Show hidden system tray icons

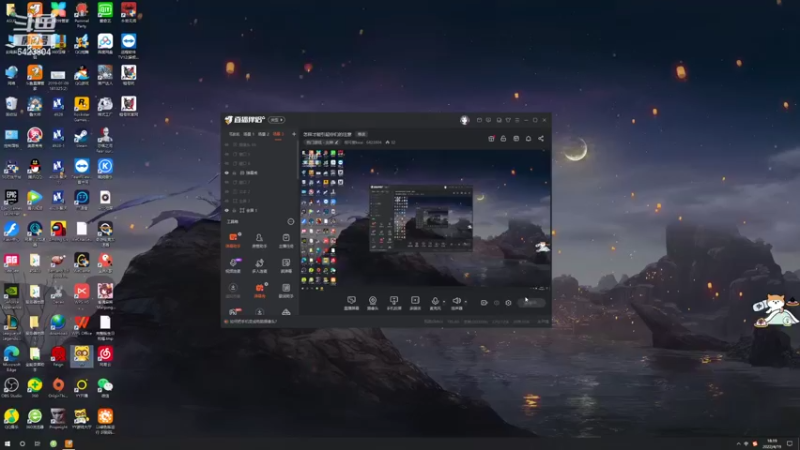738,444
